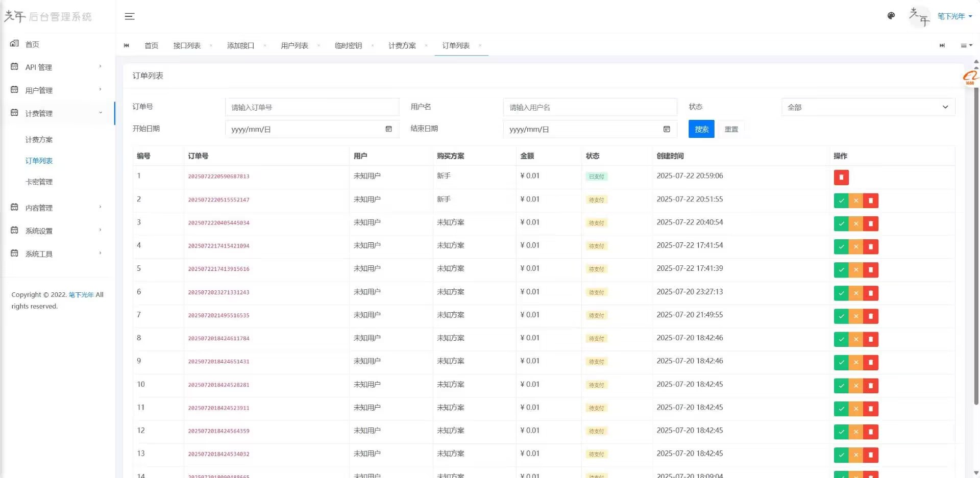Switch to the 接口列表 tab
Screen dimensions: 980x478
[x=187, y=45]
